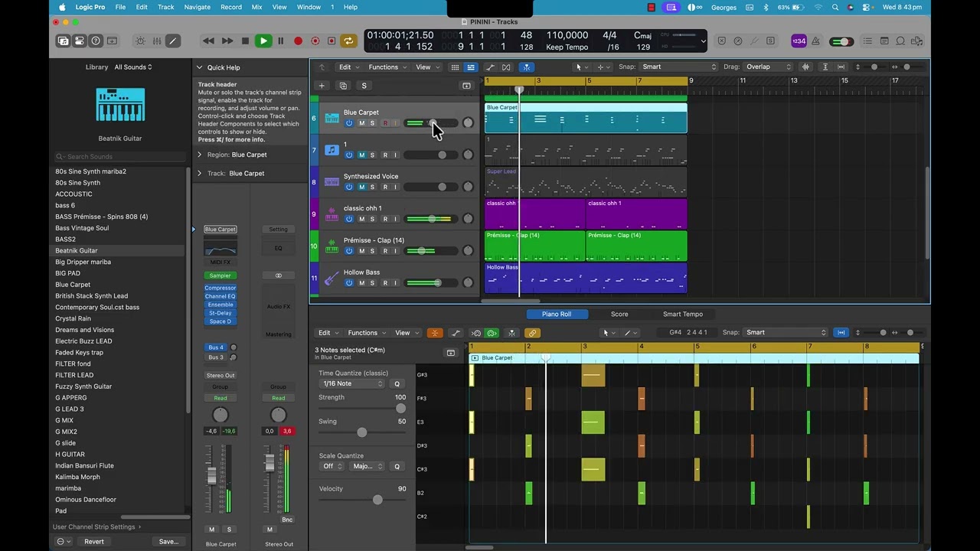Toggle the green Catch Playhead button in Piano Roll
The height and width of the screenshot is (551, 980).
[492, 333]
